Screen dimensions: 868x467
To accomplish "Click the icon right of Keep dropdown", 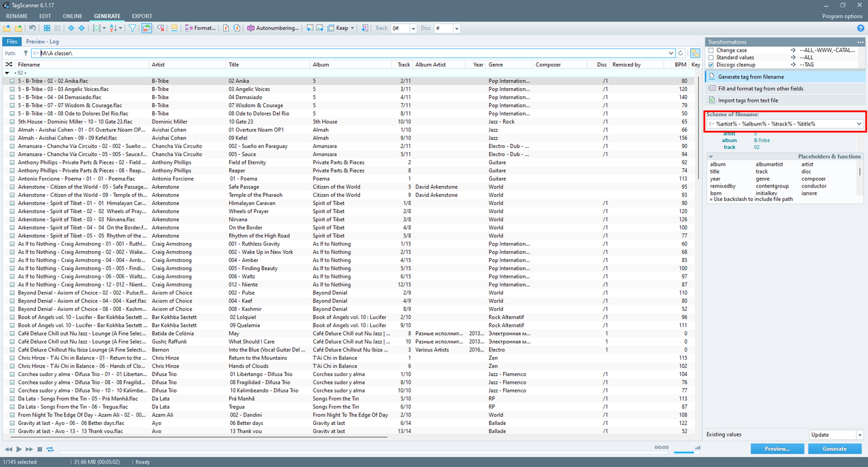I will pyautogui.click(x=364, y=29).
